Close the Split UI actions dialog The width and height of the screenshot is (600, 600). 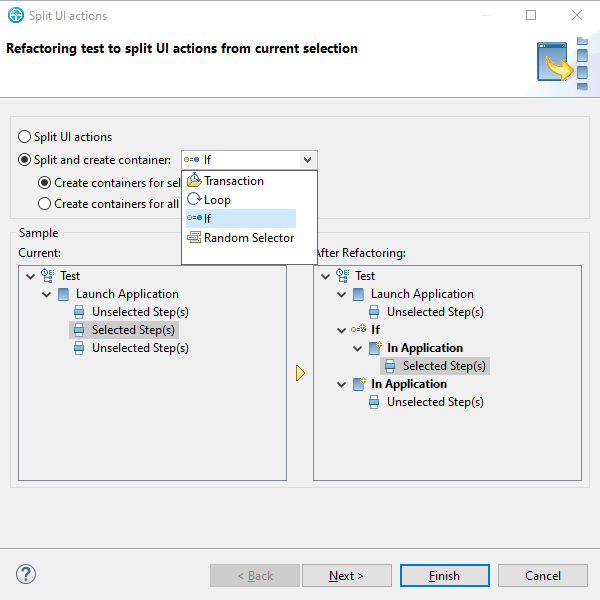pyautogui.click(x=577, y=15)
